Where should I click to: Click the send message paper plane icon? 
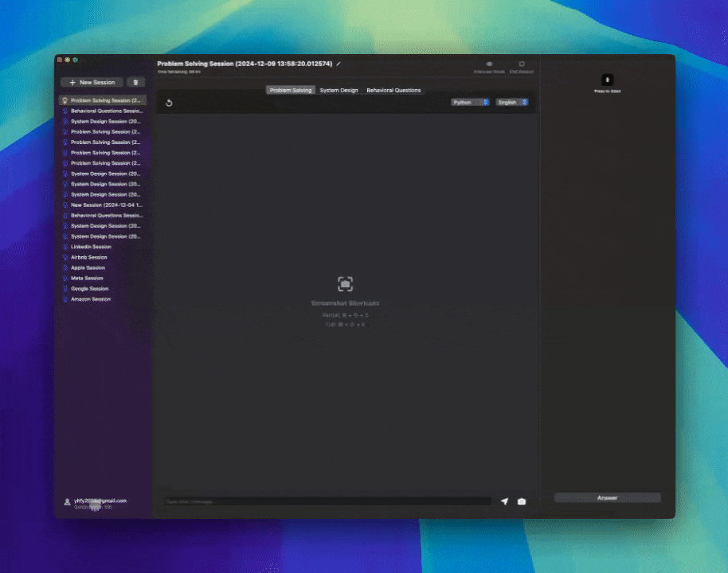point(504,501)
